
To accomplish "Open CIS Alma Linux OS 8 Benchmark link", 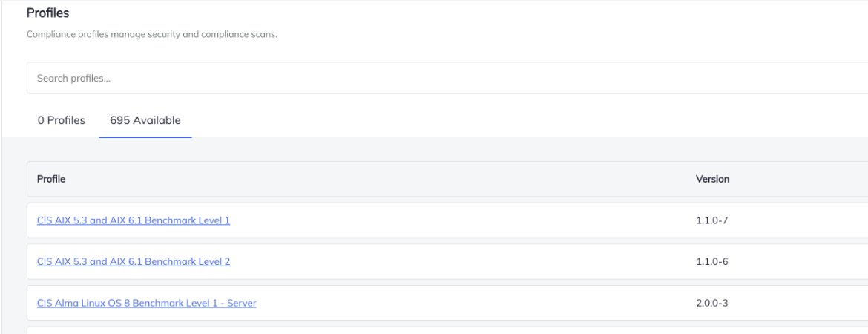I will [147, 303].
